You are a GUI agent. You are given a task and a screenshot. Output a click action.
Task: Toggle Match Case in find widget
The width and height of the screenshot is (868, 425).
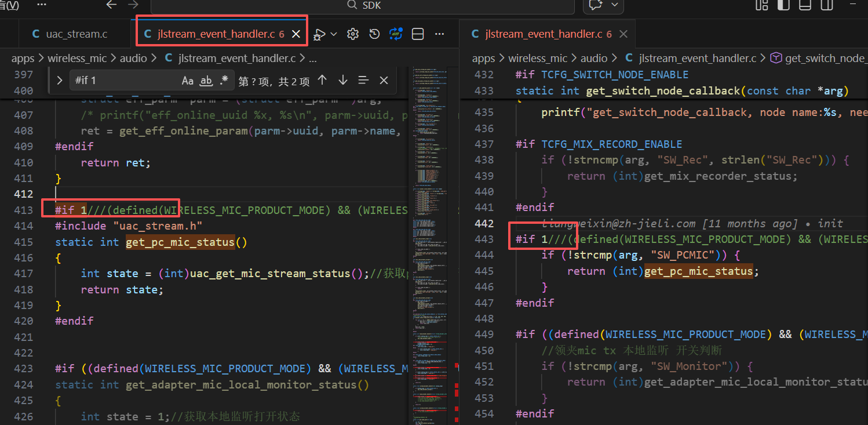pyautogui.click(x=187, y=81)
